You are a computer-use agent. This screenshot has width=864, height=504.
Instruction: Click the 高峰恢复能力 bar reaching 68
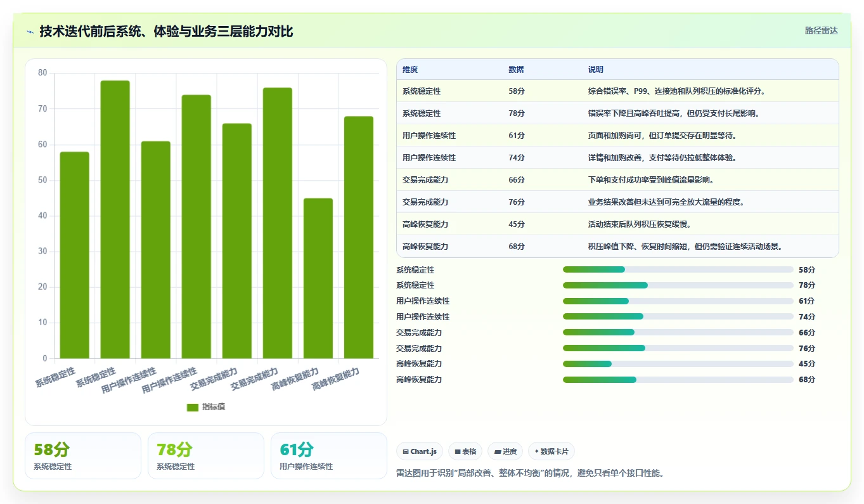pos(359,237)
